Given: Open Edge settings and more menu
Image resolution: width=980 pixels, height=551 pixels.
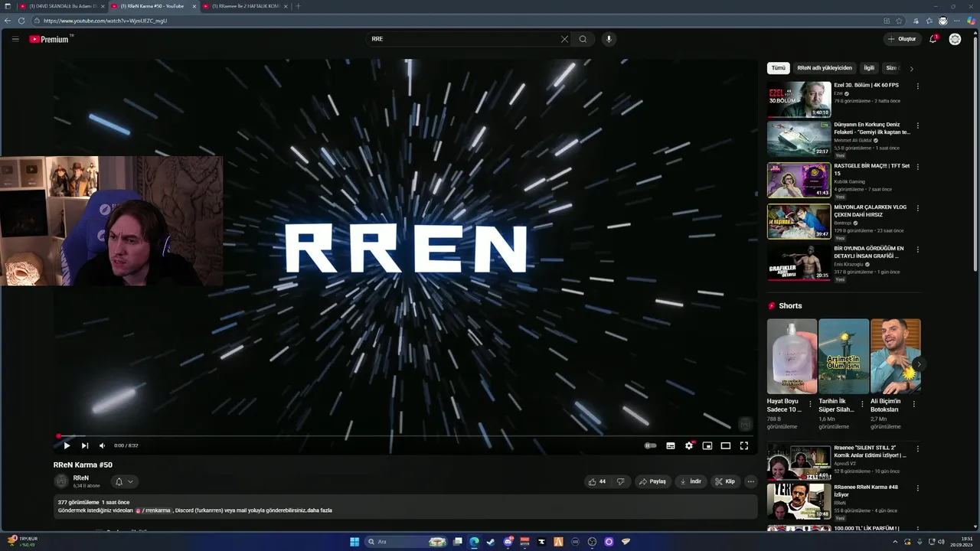Looking at the screenshot, I should point(956,21).
